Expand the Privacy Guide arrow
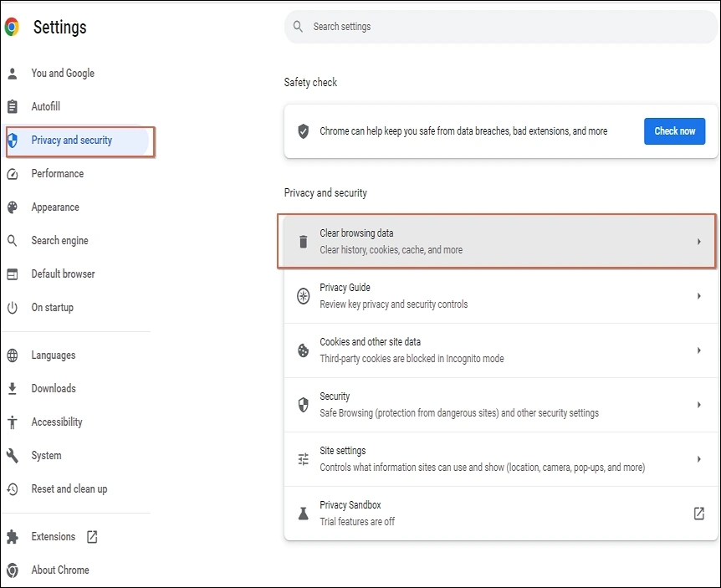721x588 pixels. point(699,296)
